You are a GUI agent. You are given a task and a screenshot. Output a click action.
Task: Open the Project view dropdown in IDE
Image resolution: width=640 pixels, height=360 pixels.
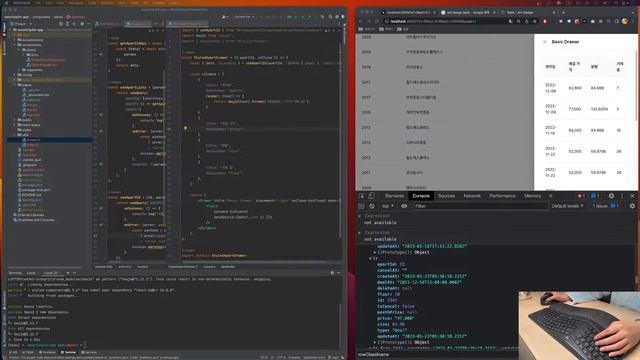(x=20, y=24)
